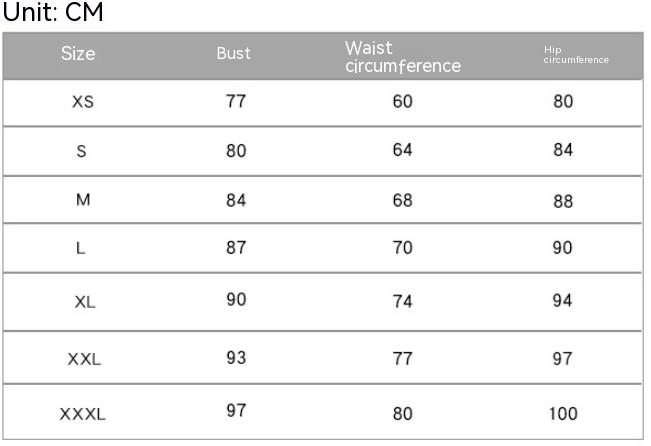Select the XXL hip value 97
Screen dimensions: 651x446
tap(563, 359)
